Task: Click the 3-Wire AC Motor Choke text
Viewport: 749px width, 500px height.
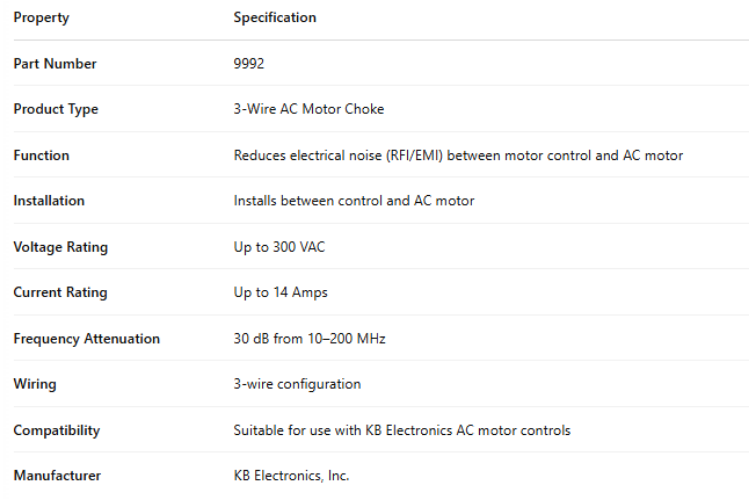Action: coord(309,110)
